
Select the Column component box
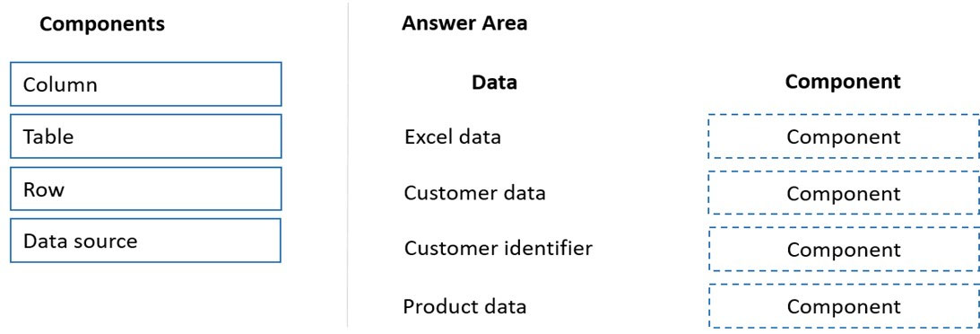tap(145, 83)
